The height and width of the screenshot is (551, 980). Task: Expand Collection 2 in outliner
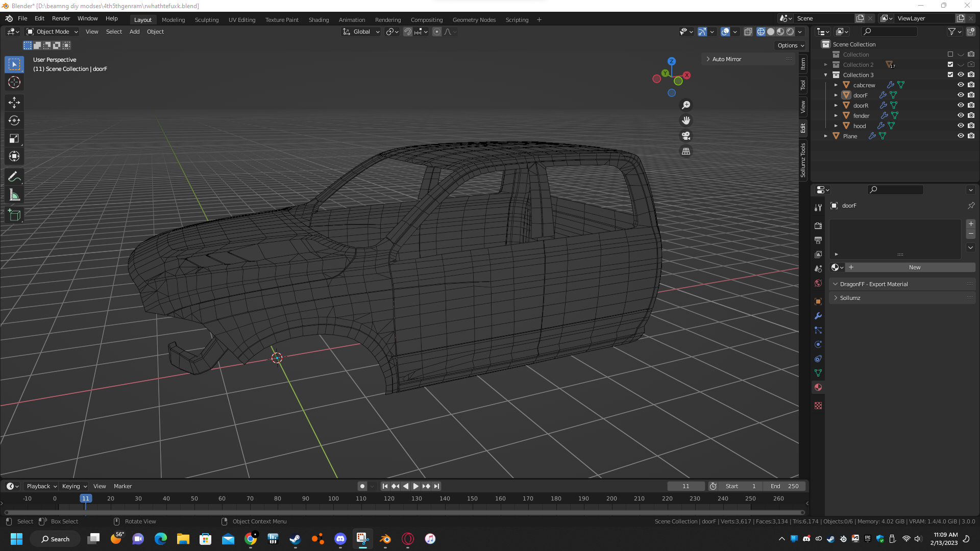pyautogui.click(x=825, y=65)
